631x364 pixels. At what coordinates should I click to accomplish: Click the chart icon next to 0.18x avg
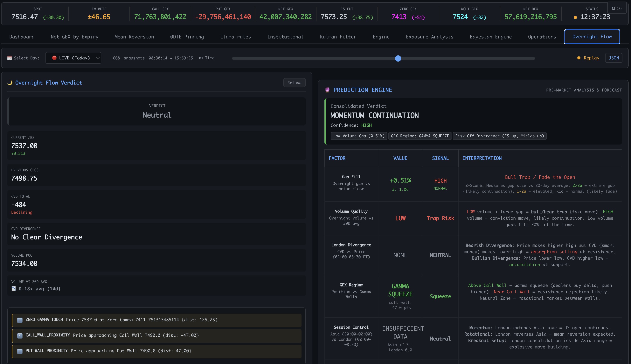(x=14, y=289)
